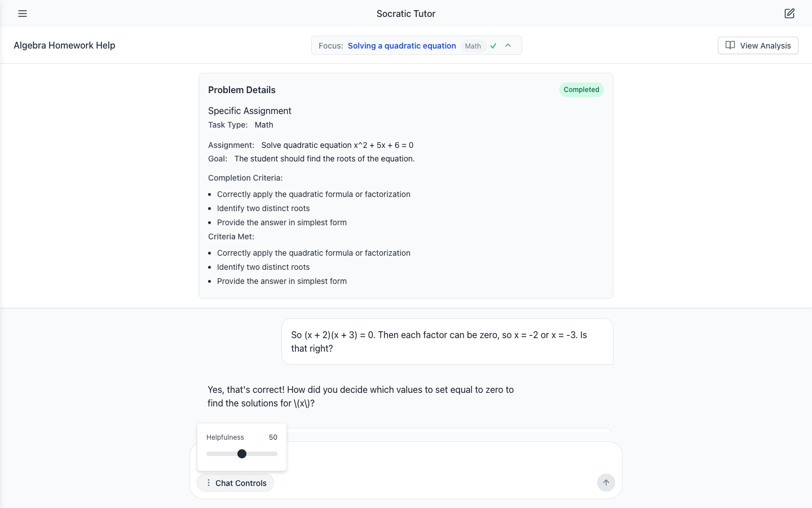
Task: Click the Helpfulness slider track right end
Action: (x=276, y=454)
